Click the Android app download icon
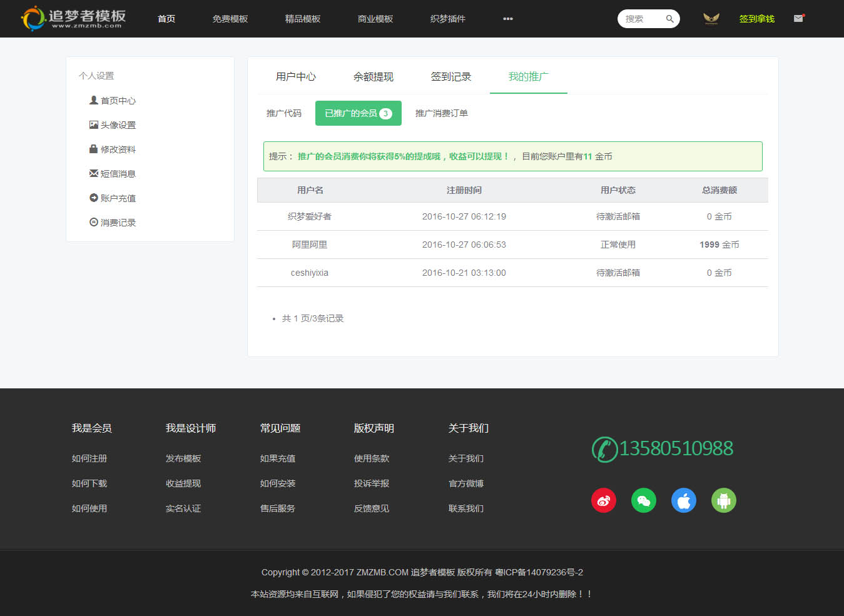844x616 pixels. point(723,500)
